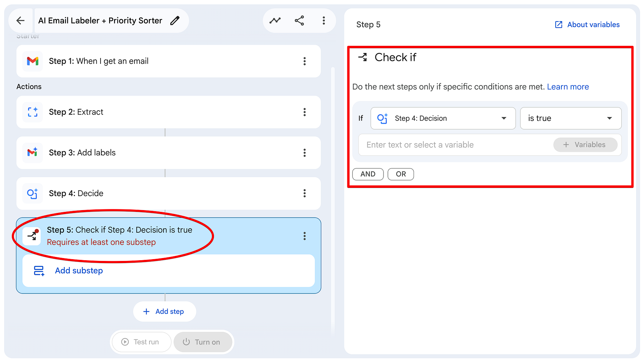Add an OR condition

click(401, 174)
